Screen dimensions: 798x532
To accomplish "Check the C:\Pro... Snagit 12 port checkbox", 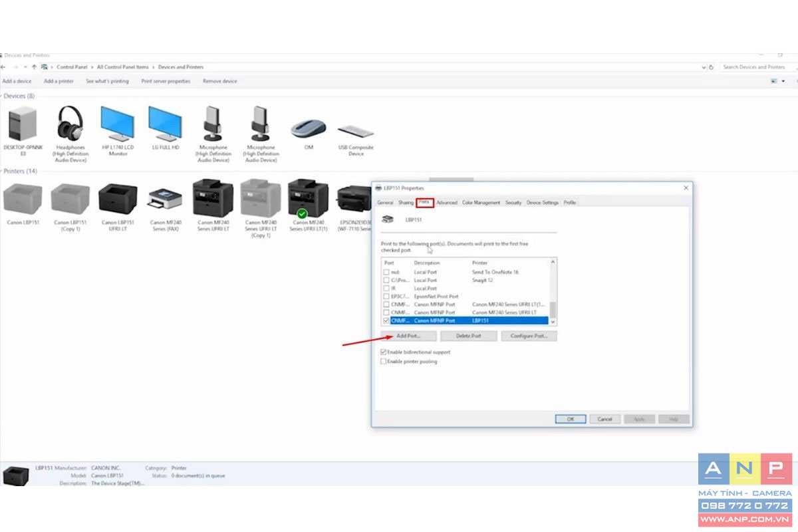I will point(386,280).
